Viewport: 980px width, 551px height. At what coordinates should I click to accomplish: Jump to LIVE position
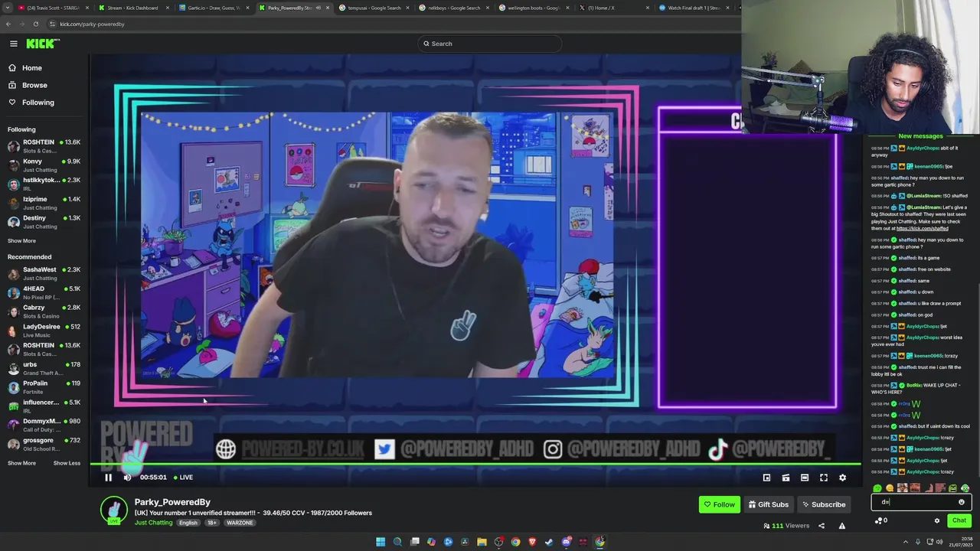pos(183,478)
